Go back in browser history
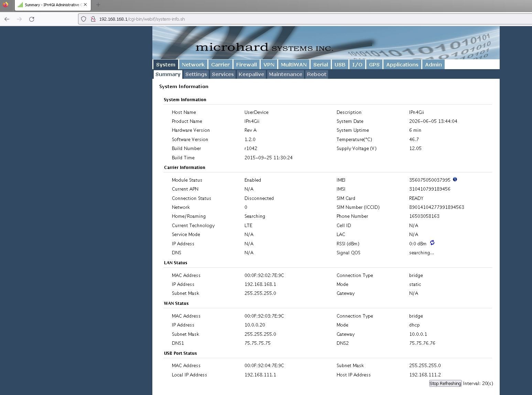Screen dimensions: 532x395 [7, 19]
